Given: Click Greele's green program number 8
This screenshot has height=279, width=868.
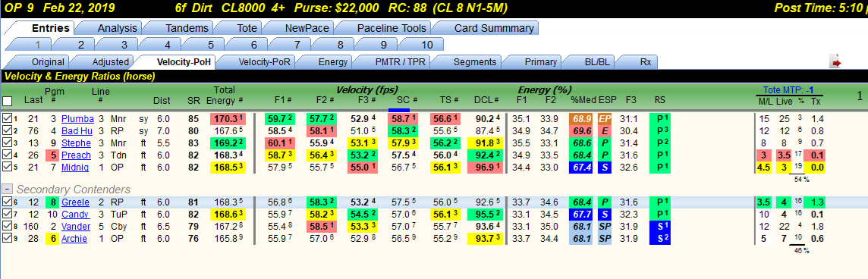Looking at the screenshot, I should click(x=53, y=202).
